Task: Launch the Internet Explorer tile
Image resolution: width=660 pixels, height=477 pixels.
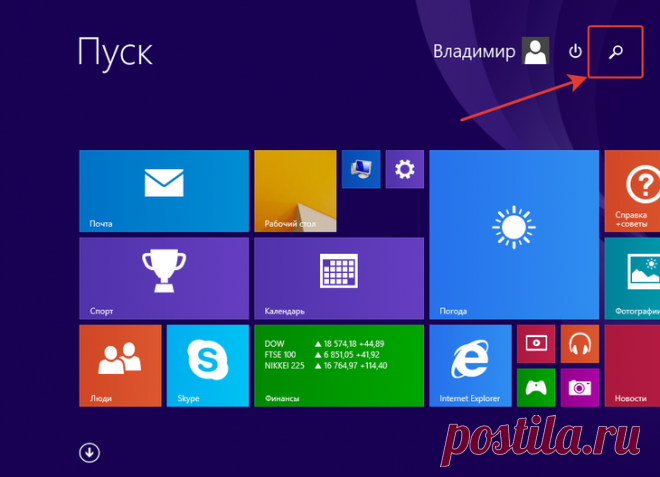Action: point(470,365)
